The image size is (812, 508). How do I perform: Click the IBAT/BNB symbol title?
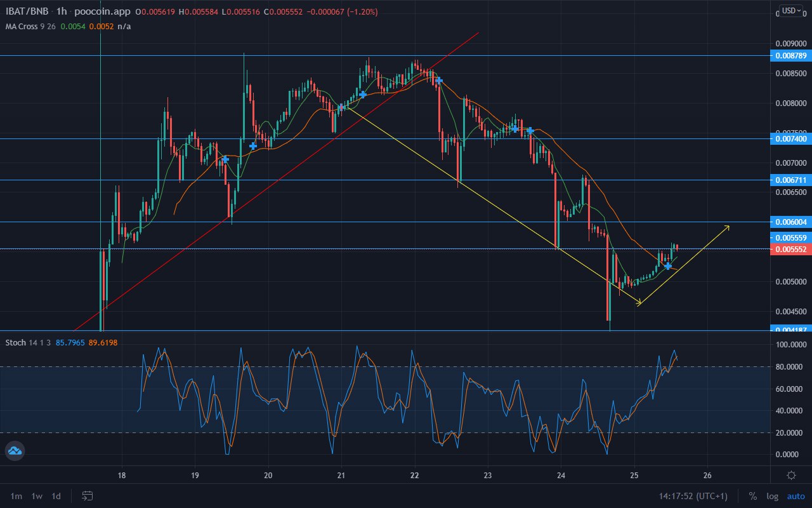27,11
